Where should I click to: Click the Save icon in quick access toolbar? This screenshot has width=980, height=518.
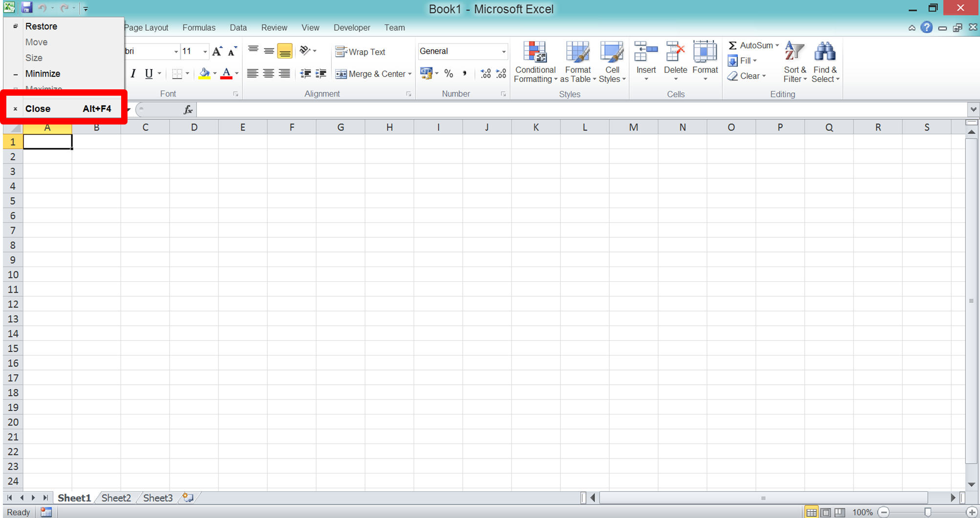point(27,7)
